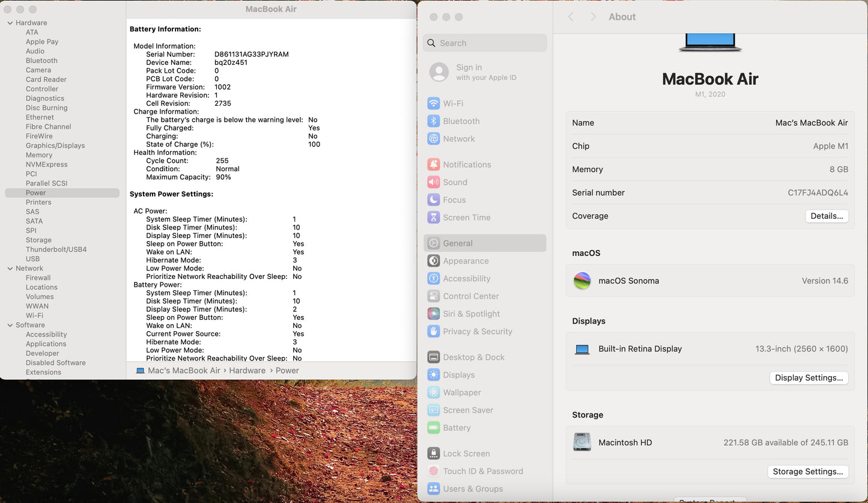Open the Wi-Fi settings icon

coord(433,103)
